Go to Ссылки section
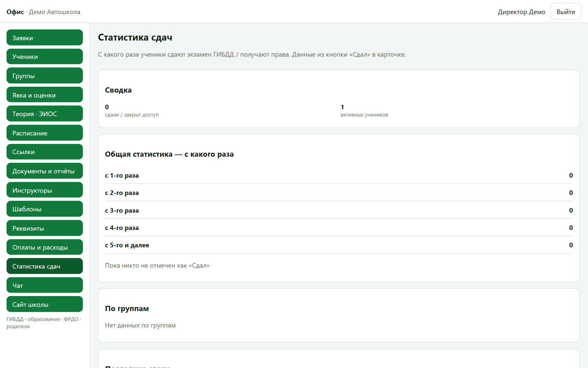588x368 pixels. click(45, 152)
